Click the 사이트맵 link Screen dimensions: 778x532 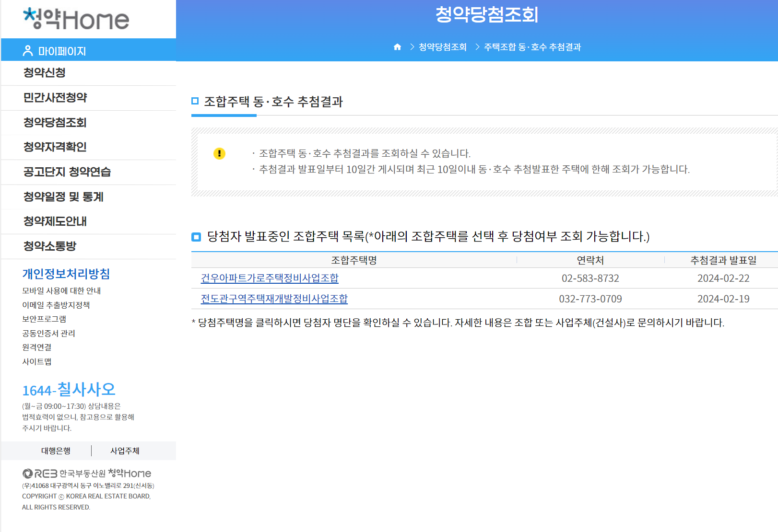(x=37, y=361)
